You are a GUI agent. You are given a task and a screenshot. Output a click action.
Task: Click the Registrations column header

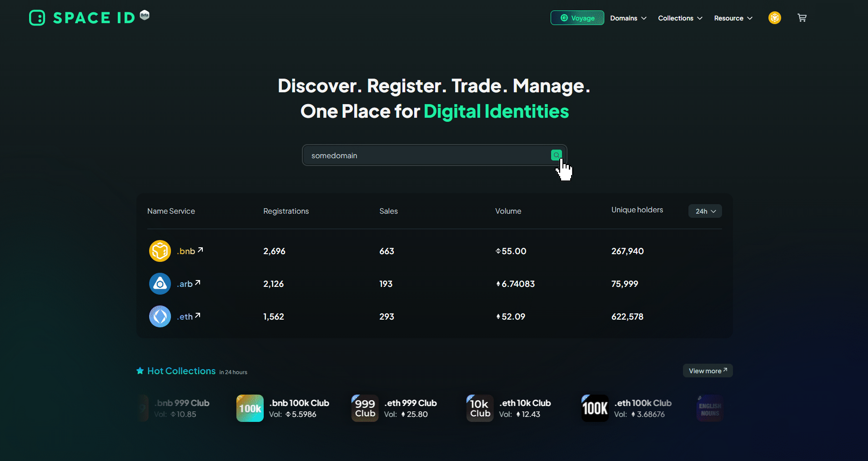[286, 211]
